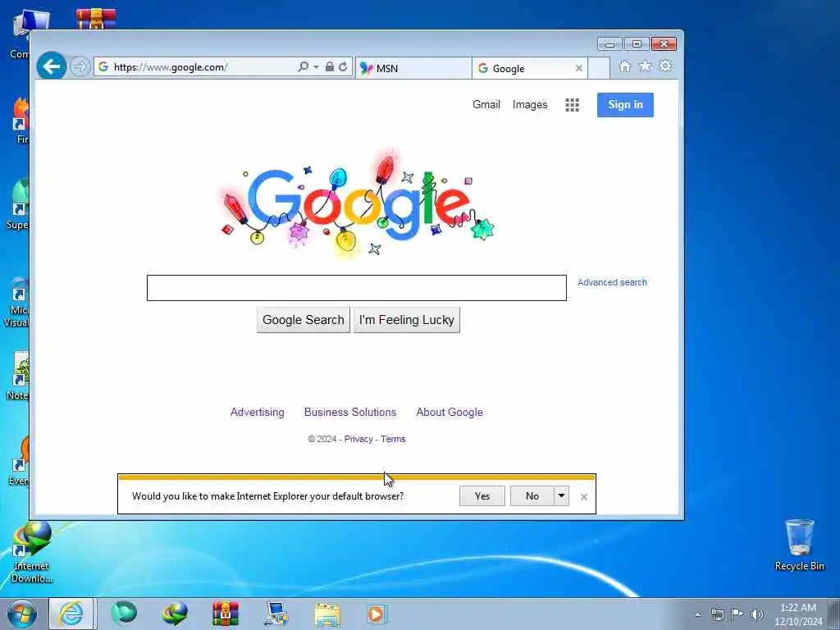Switch to the MSN tab
The width and height of the screenshot is (840, 630).
click(413, 68)
